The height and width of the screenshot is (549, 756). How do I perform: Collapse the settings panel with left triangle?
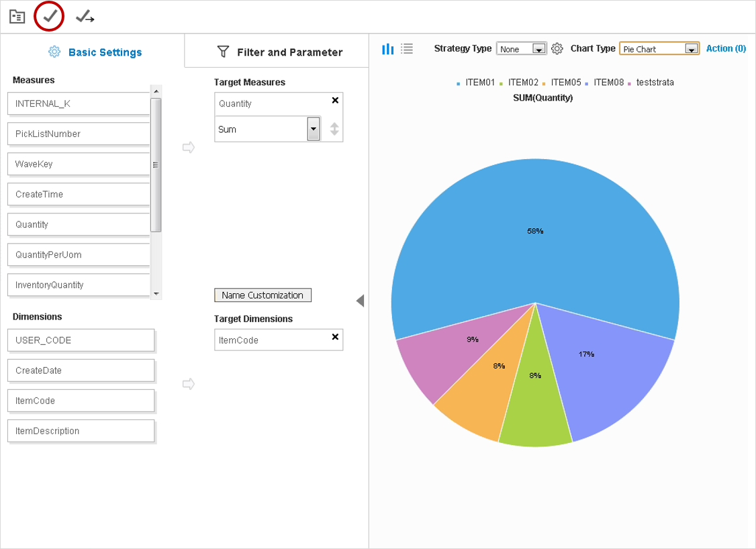360,301
